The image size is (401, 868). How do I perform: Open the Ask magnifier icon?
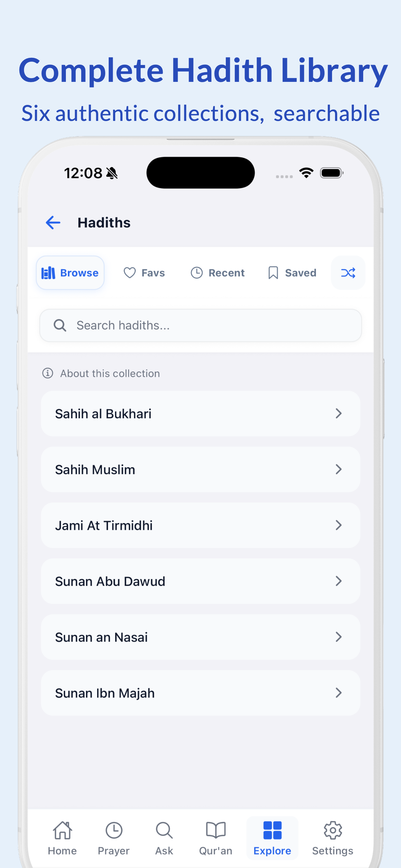click(164, 830)
